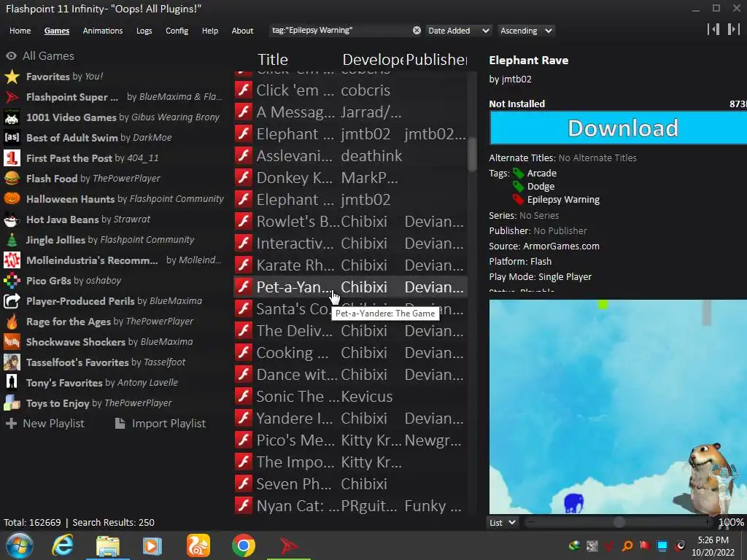Launch Internet Explorer from the taskbar
Viewport: 747px width, 560px height.
click(63, 545)
